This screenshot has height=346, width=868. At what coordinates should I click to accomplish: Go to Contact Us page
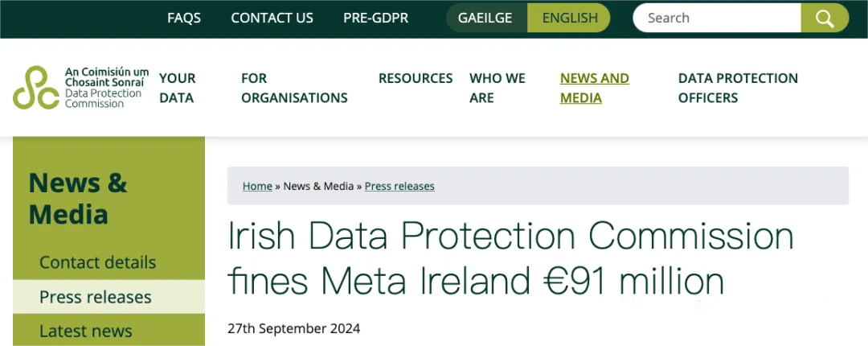[272, 18]
